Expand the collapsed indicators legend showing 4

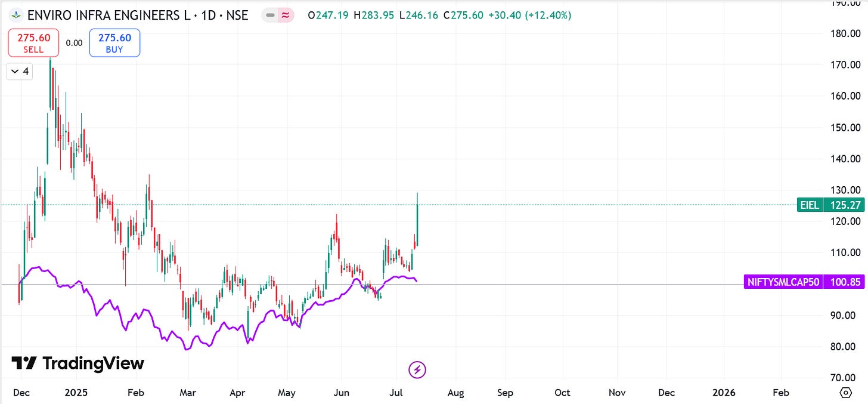(x=20, y=72)
